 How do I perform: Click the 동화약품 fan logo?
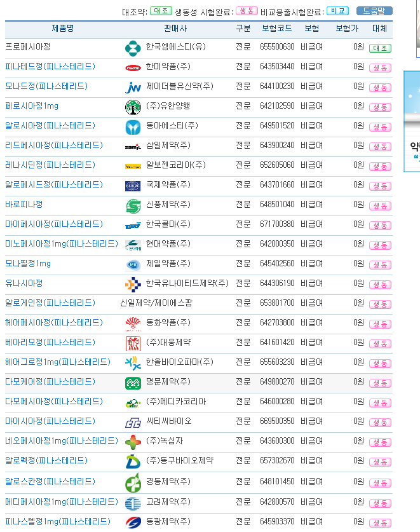[133, 324]
